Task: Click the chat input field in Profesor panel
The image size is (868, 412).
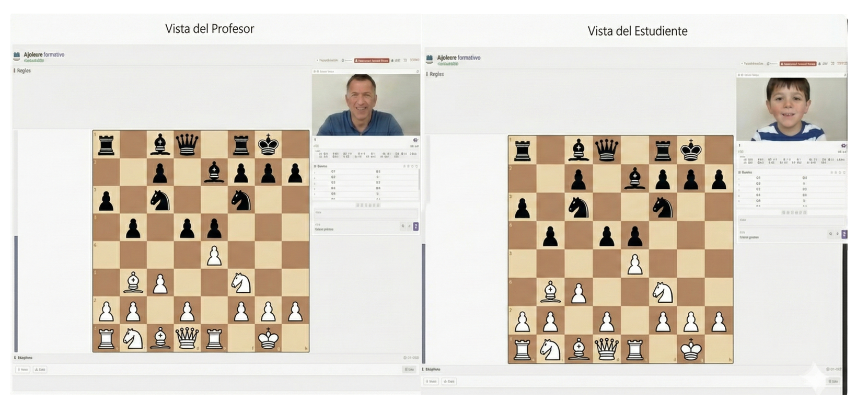Action: click(365, 213)
